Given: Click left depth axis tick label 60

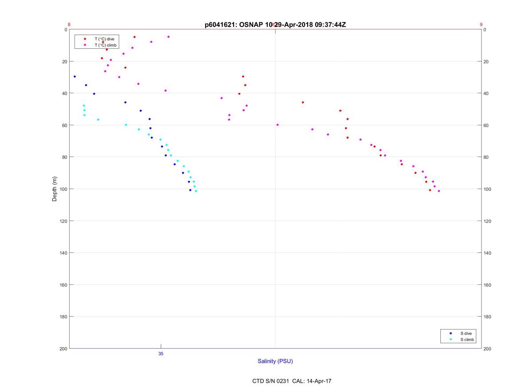Looking at the screenshot, I should [64, 125].
